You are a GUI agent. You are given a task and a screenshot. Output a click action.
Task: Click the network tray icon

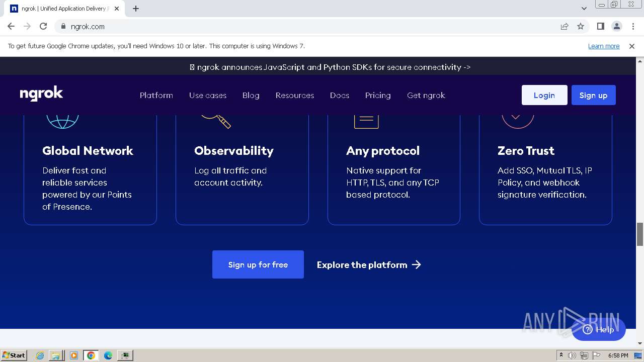pyautogui.click(x=584, y=355)
